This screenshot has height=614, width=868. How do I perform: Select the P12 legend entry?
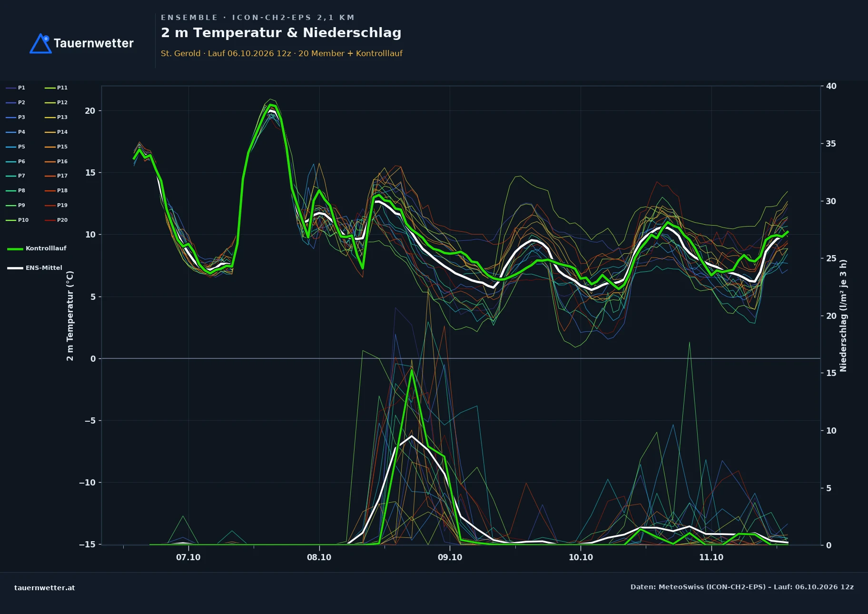[x=56, y=102]
